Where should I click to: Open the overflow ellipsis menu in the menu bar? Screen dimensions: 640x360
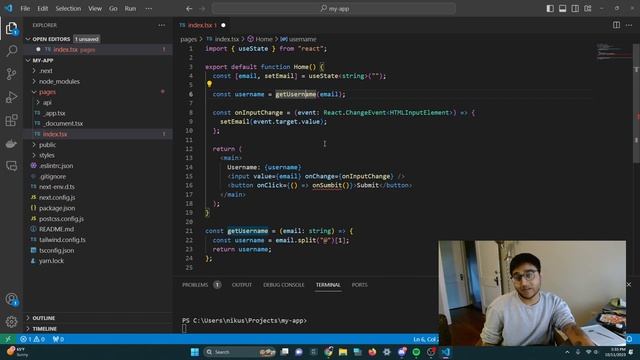[x=149, y=9]
